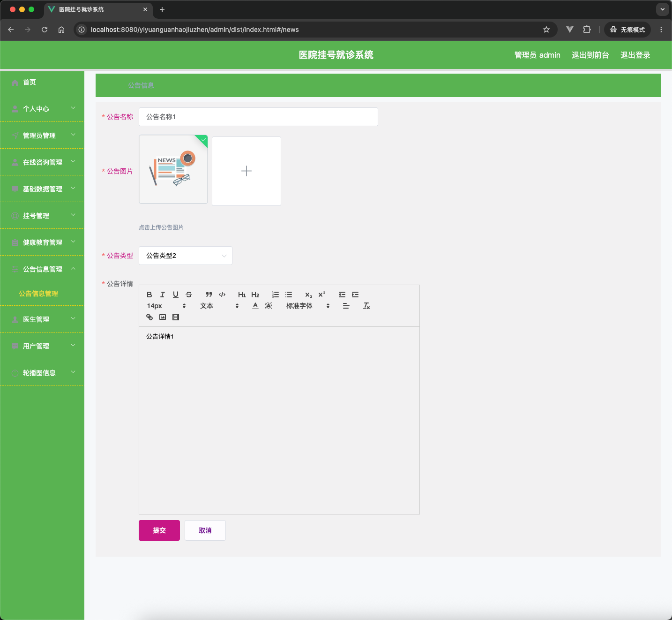The height and width of the screenshot is (620, 672).
Task: Click the Vue devtools extension icon
Action: pyautogui.click(x=570, y=30)
